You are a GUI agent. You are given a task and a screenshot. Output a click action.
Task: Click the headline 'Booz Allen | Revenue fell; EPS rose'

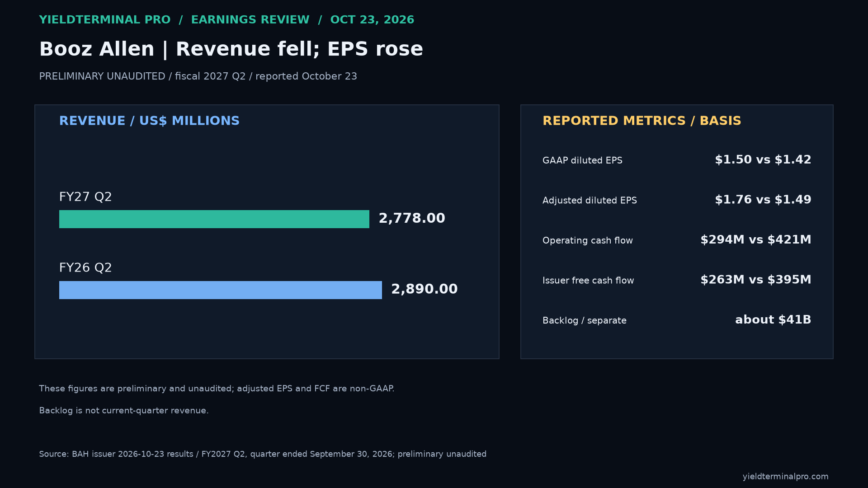pyautogui.click(x=231, y=49)
